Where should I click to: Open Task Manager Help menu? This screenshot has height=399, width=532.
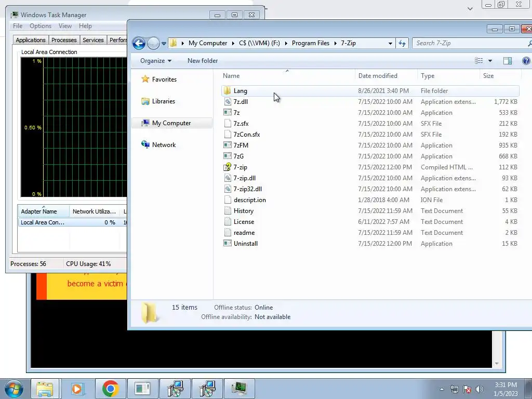pos(85,26)
